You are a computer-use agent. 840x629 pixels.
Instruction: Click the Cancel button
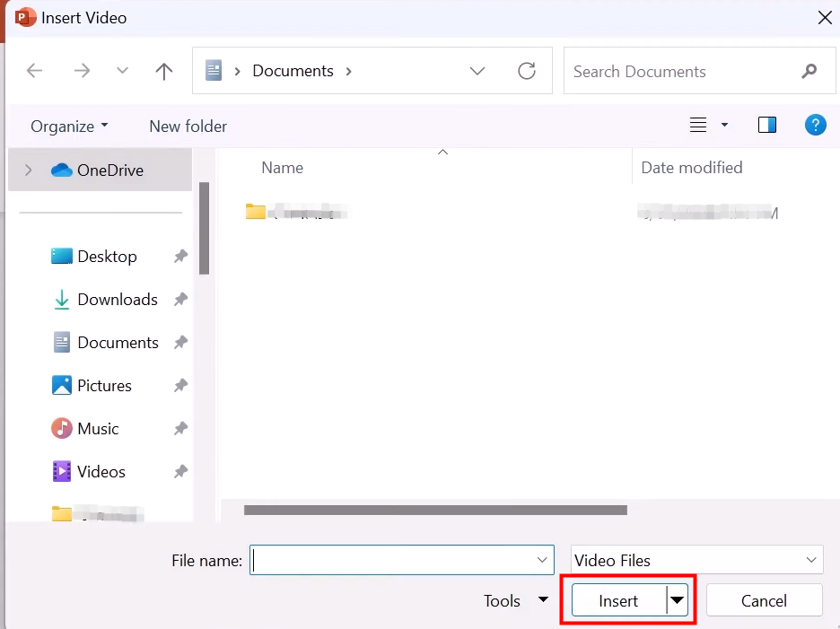pyautogui.click(x=764, y=601)
